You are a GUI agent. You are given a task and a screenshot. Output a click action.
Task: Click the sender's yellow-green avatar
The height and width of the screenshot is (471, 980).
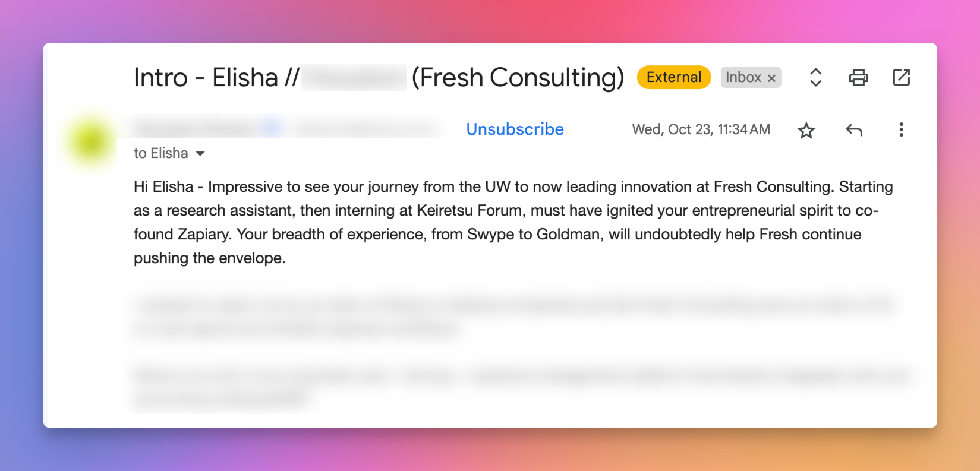click(90, 141)
